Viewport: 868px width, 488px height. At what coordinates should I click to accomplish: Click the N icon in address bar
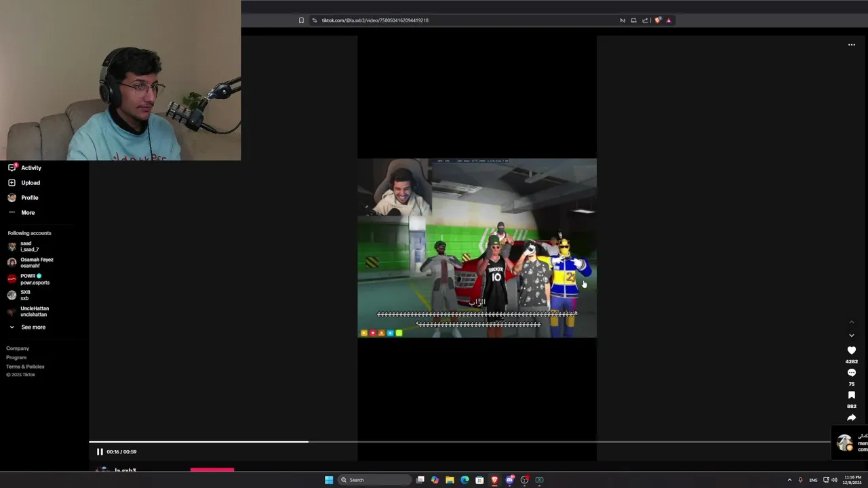(x=623, y=20)
